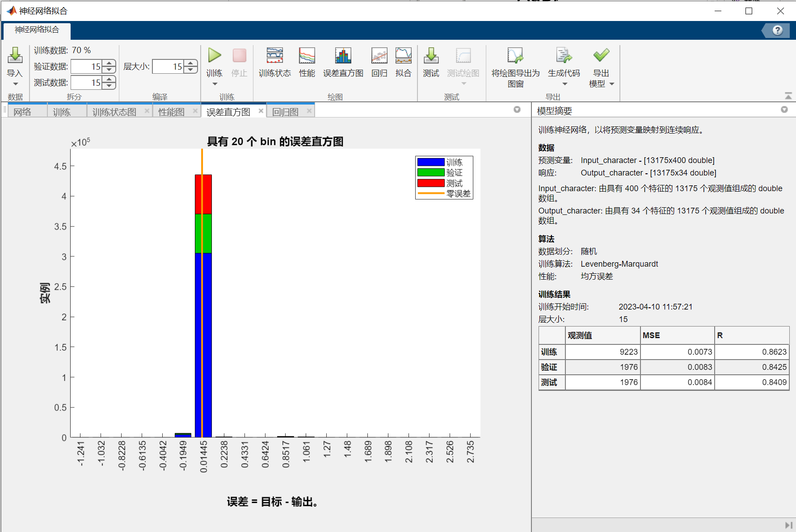This screenshot has width=796, height=532.
Task: Close the 回归图 tab
Action: pyautogui.click(x=309, y=111)
